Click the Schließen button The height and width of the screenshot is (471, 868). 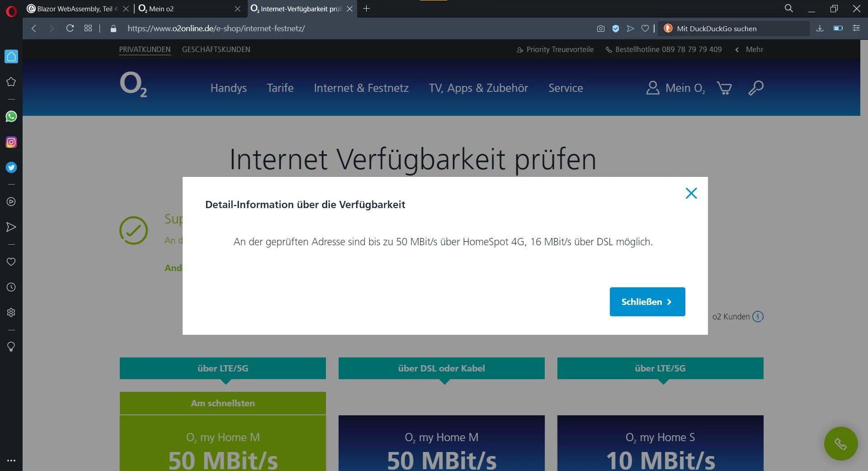click(x=647, y=302)
